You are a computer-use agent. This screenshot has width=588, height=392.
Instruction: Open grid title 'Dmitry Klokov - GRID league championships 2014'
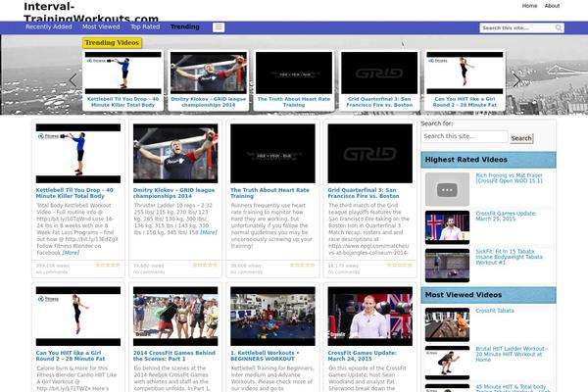[x=174, y=193]
